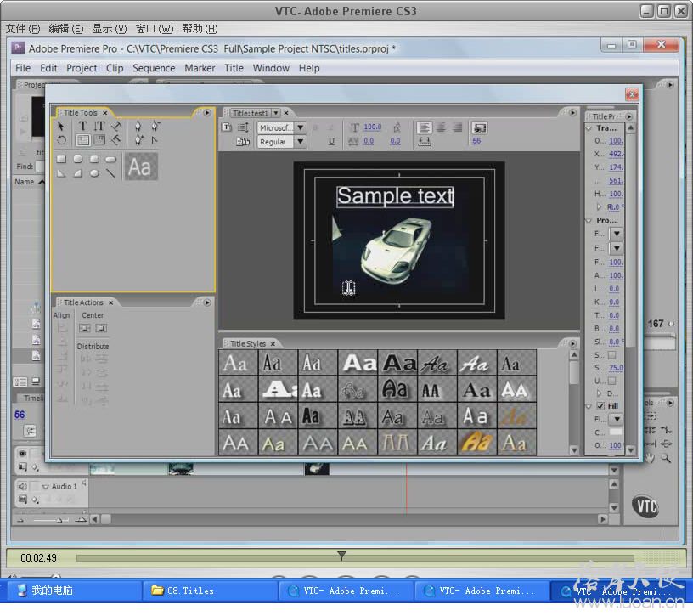This screenshot has height=616, width=693.
Task: Align text right
Action: tap(458, 127)
